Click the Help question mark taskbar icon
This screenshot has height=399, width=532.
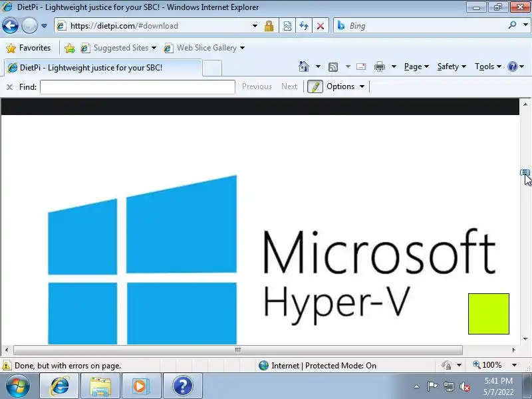(182, 386)
